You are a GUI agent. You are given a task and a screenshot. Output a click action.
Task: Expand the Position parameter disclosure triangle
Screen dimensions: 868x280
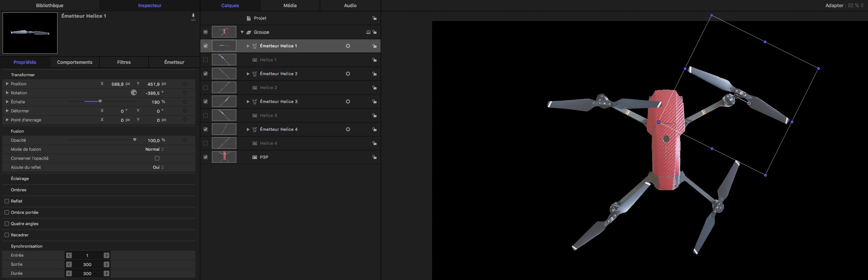[x=7, y=84]
